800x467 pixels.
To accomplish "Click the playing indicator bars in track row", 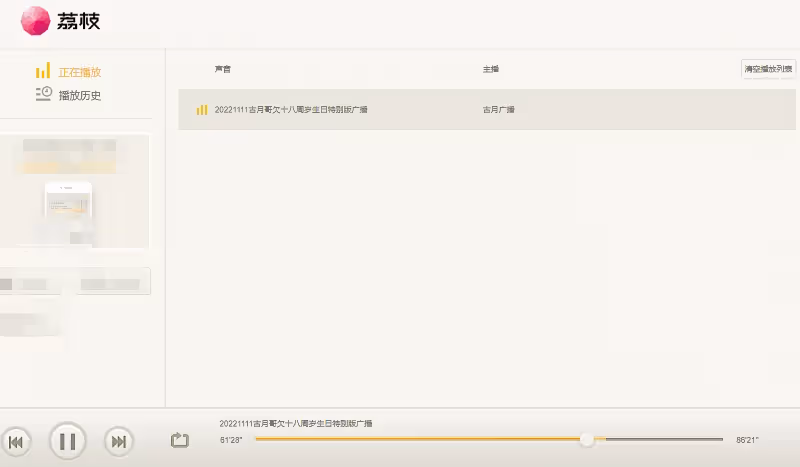I will click(x=202, y=109).
